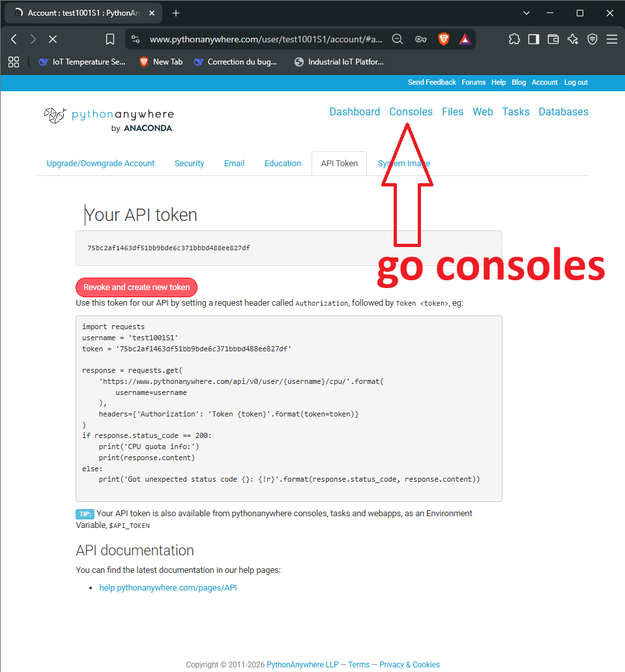The width and height of the screenshot is (625, 672).
Task: Open Brave Rewards triangle icon
Action: 465,39
